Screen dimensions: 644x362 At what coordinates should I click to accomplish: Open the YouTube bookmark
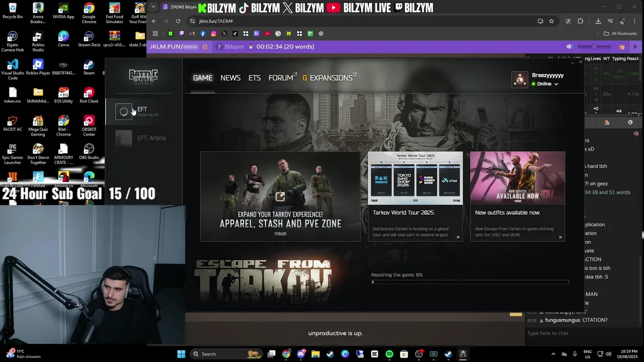point(267,34)
